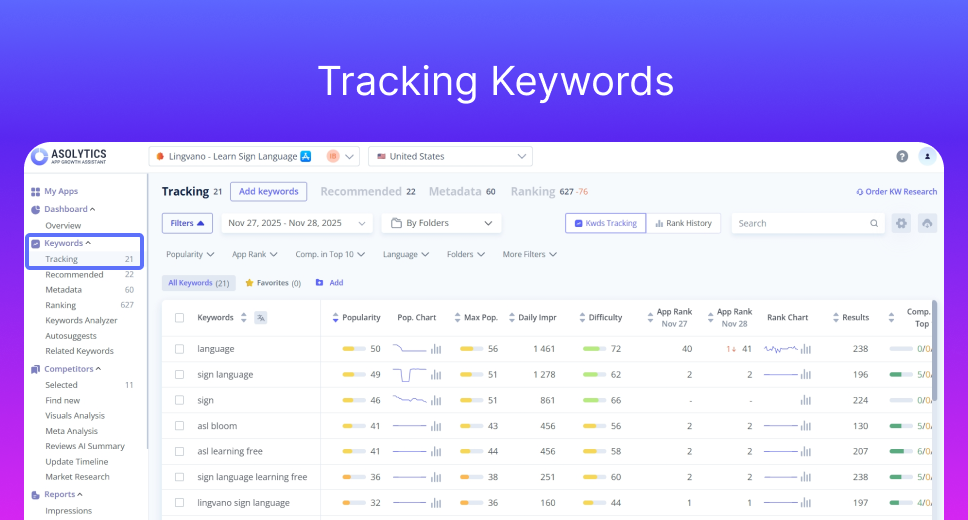Check the box for asl learning free
This screenshot has width=968, height=520.
click(179, 451)
